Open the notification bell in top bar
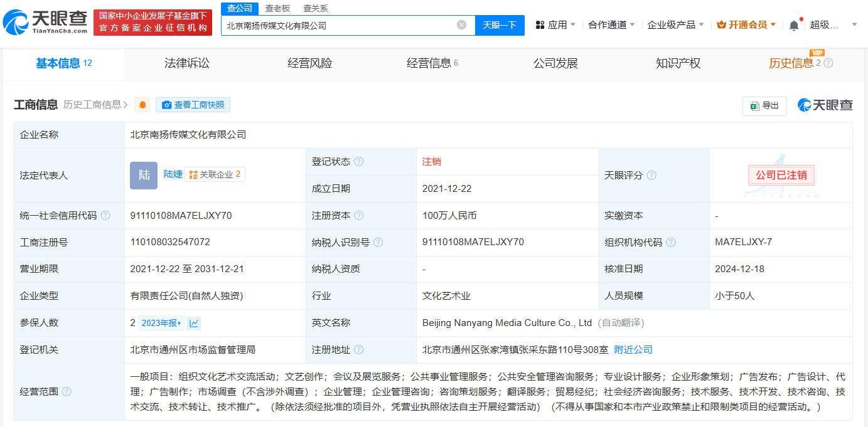The image size is (868, 427). click(x=793, y=23)
